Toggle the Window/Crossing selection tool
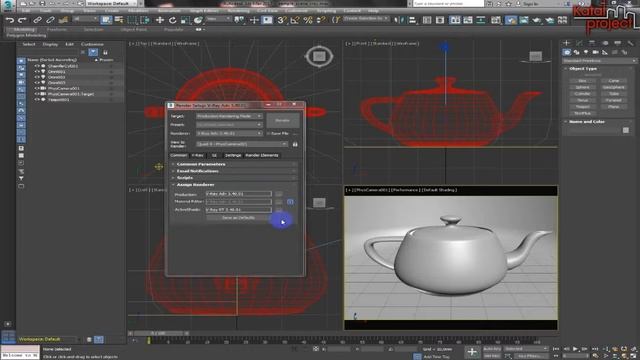The height and width of the screenshot is (360, 640). tap(145, 20)
